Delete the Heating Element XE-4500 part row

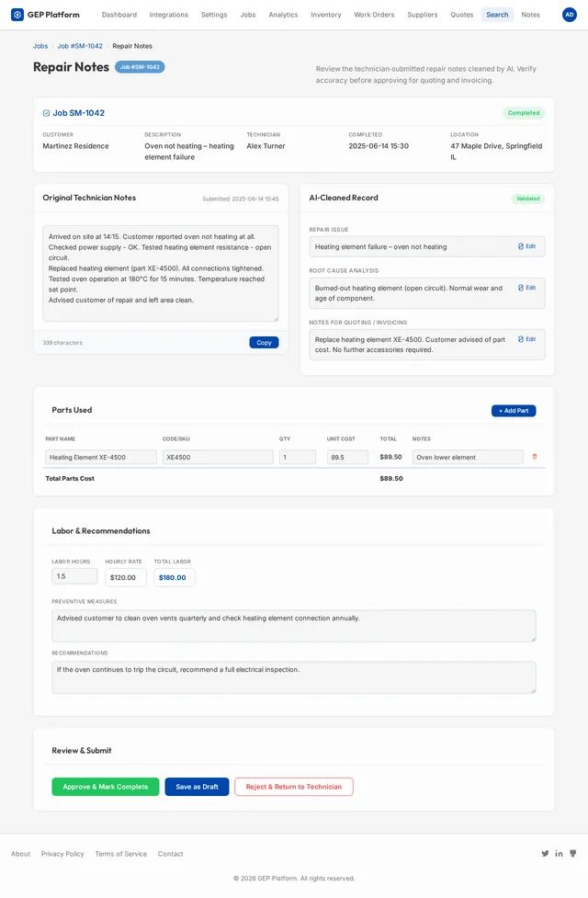pos(535,457)
